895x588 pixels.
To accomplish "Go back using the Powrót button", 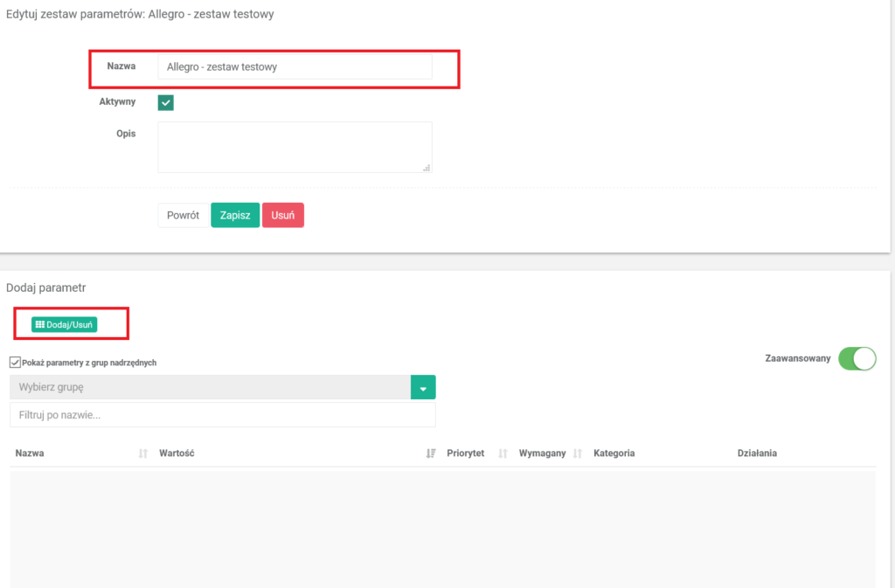I will [x=183, y=215].
